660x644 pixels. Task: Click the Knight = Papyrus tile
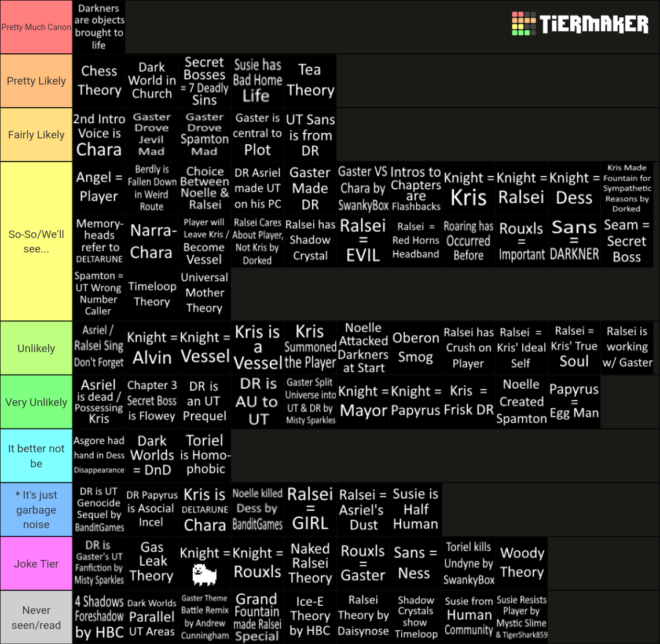pyautogui.click(x=416, y=402)
